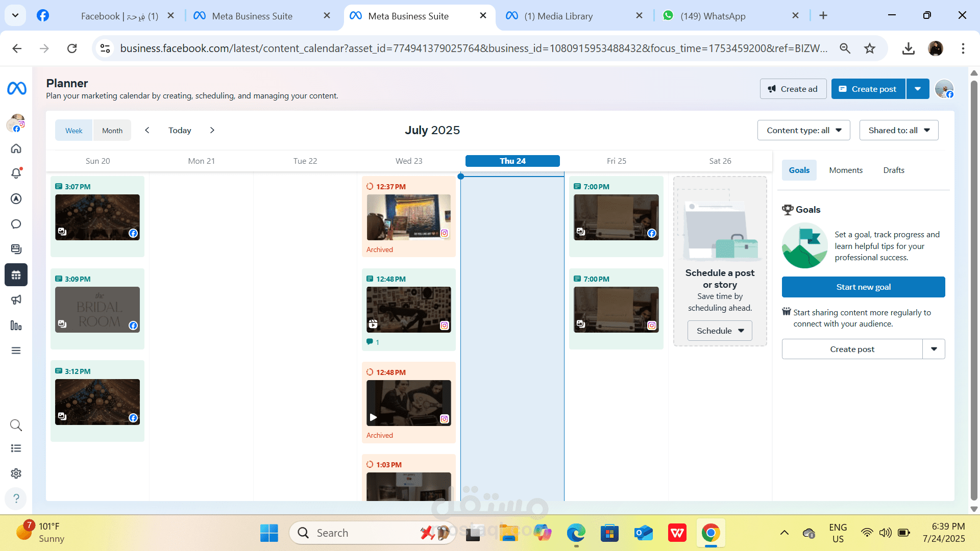Open Settings gear in the sidebar

click(x=16, y=473)
